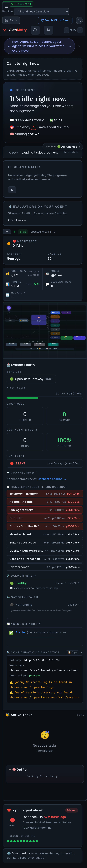The image size is (87, 868).
Task: Collapse the Configuration Diagnostics section
Action: click(82, 652)
